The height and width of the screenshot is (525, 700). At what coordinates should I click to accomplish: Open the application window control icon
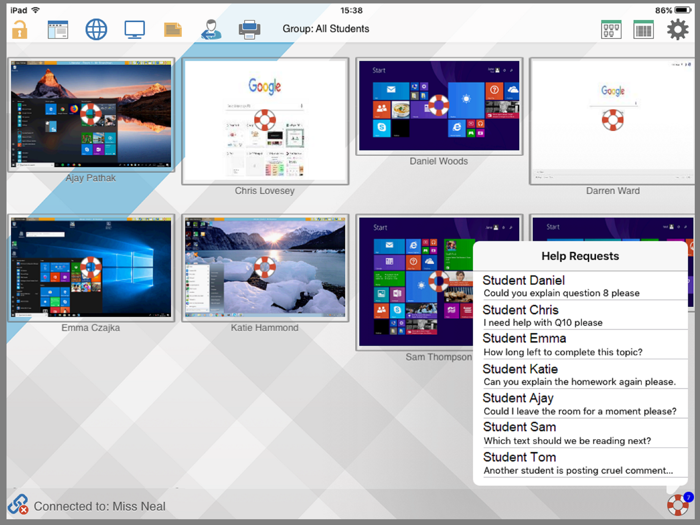tap(58, 30)
